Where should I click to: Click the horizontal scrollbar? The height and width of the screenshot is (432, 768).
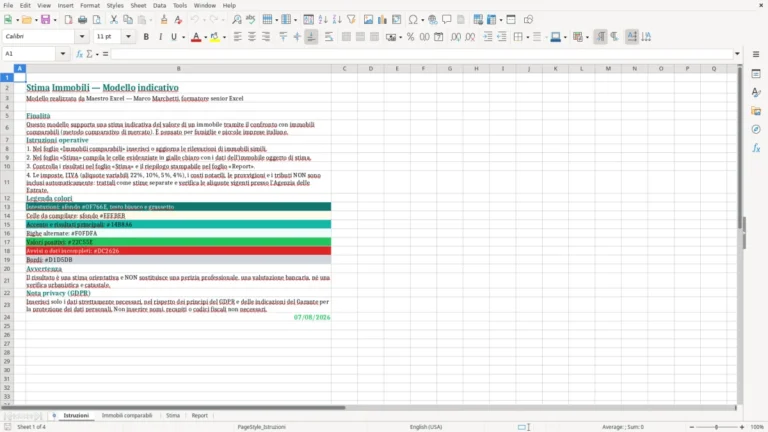pos(368,408)
